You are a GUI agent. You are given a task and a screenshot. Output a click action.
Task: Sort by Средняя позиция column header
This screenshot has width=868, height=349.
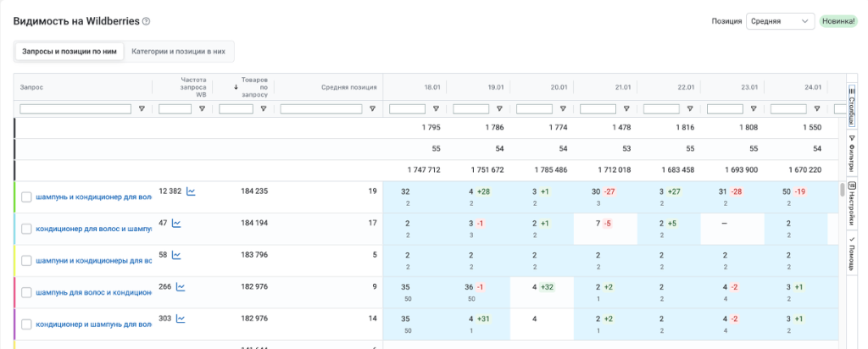pos(348,87)
